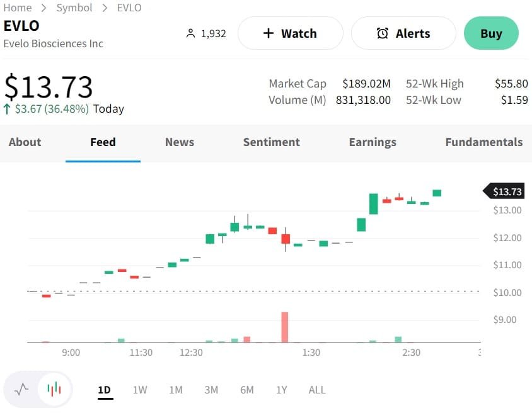Open the News tab
The height and width of the screenshot is (413, 532).
(180, 142)
